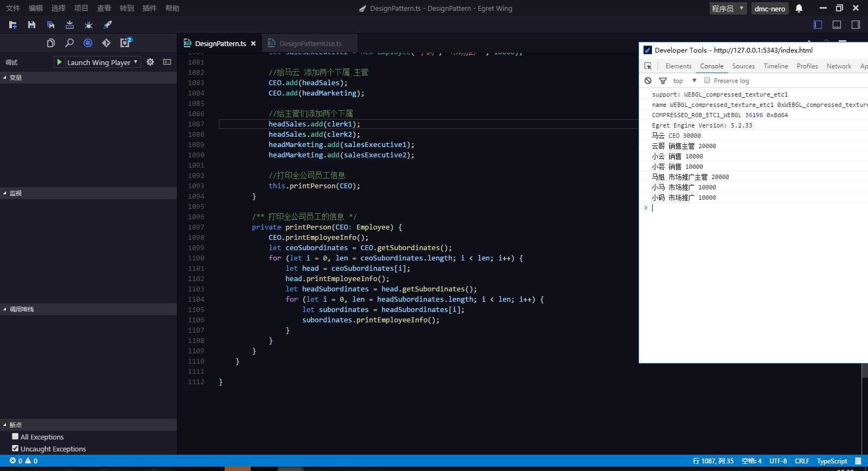Viewport: 868px width, 471px height.
Task: Click the console filter funnel icon
Action: coord(663,80)
